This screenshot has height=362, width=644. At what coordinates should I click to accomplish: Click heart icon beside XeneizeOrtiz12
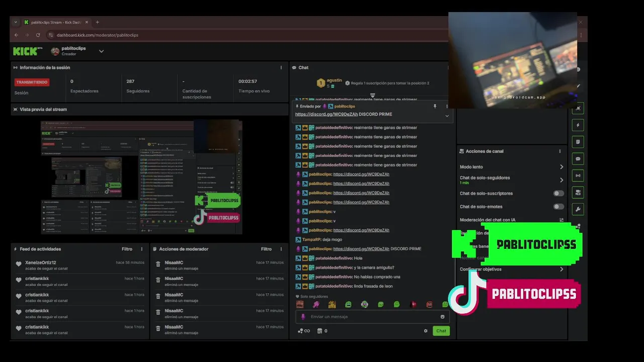click(x=19, y=264)
